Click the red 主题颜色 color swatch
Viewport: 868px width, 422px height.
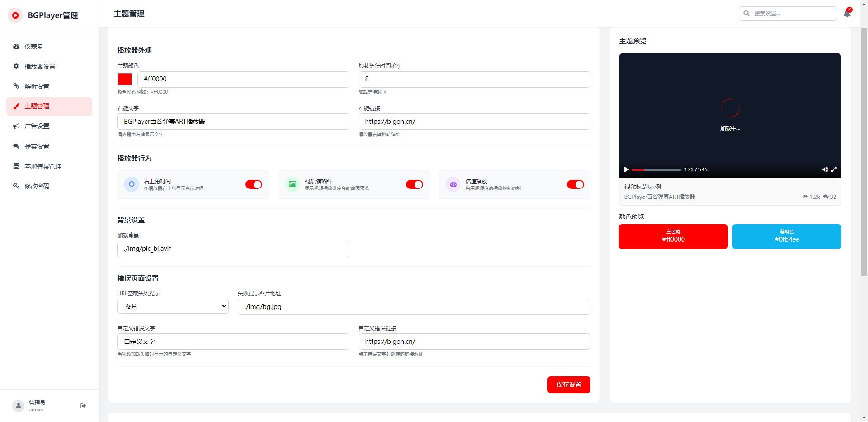(125, 80)
